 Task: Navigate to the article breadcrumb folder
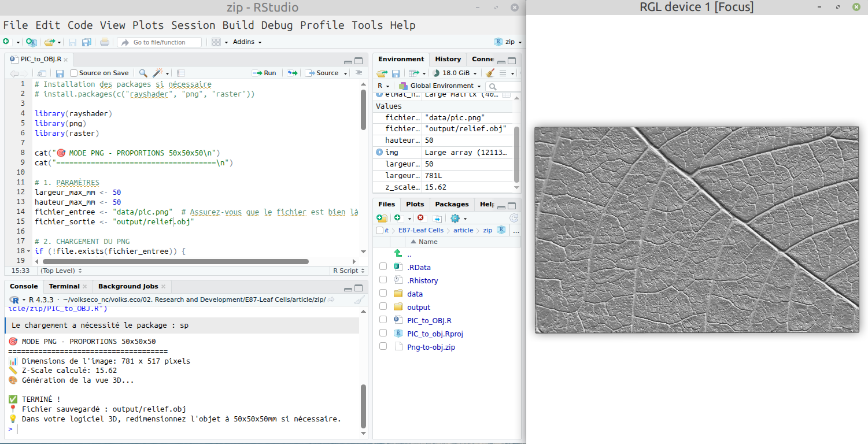click(464, 230)
